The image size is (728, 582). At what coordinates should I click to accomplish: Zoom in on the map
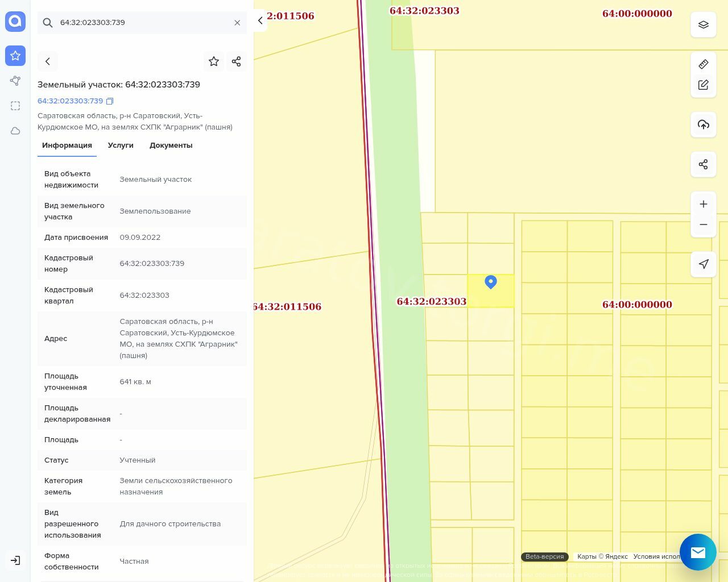coord(703,204)
